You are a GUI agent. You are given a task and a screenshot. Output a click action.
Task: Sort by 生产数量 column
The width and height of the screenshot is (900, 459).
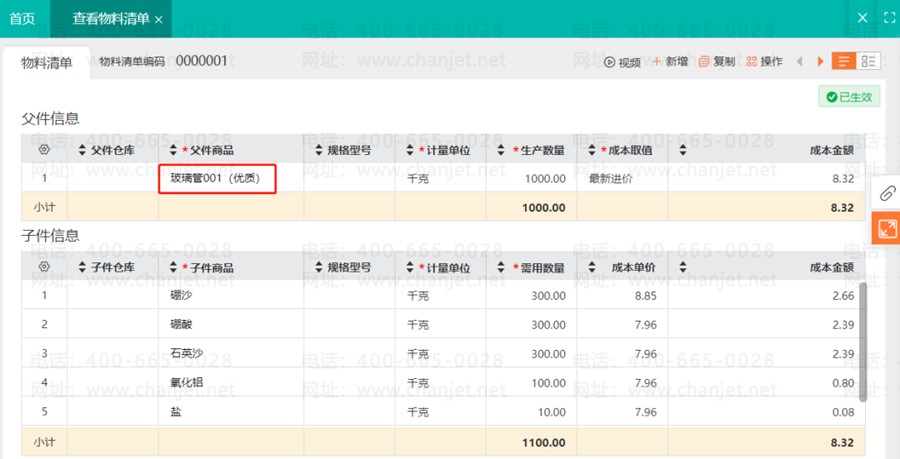click(501, 150)
